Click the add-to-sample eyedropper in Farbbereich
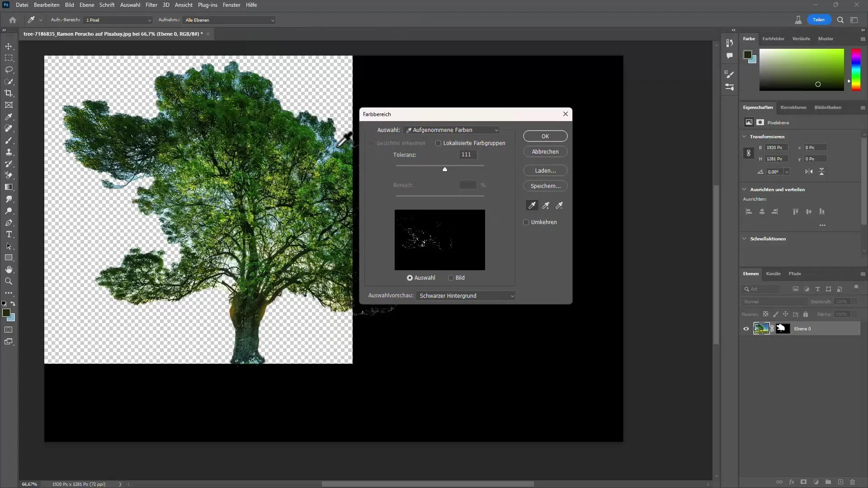 pos(546,206)
